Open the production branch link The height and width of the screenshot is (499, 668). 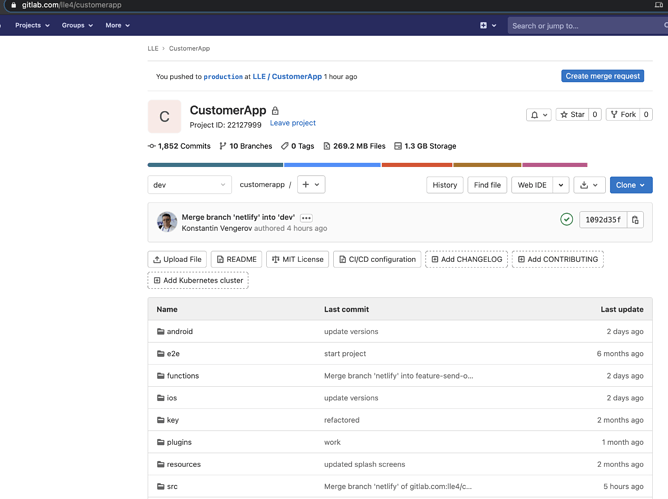(223, 77)
